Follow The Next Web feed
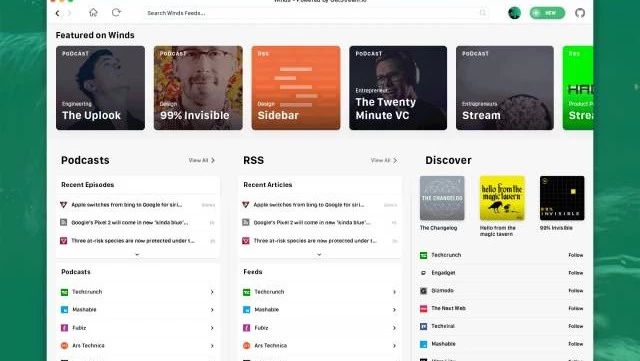 point(576,308)
